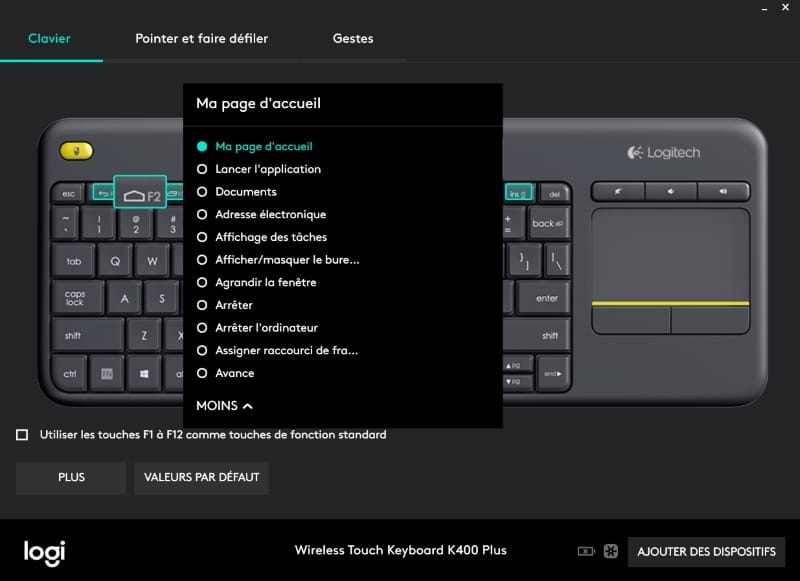This screenshot has width=800, height=581.
Task: Click the Ma page d'accueil panel heading
Action: point(259,104)
